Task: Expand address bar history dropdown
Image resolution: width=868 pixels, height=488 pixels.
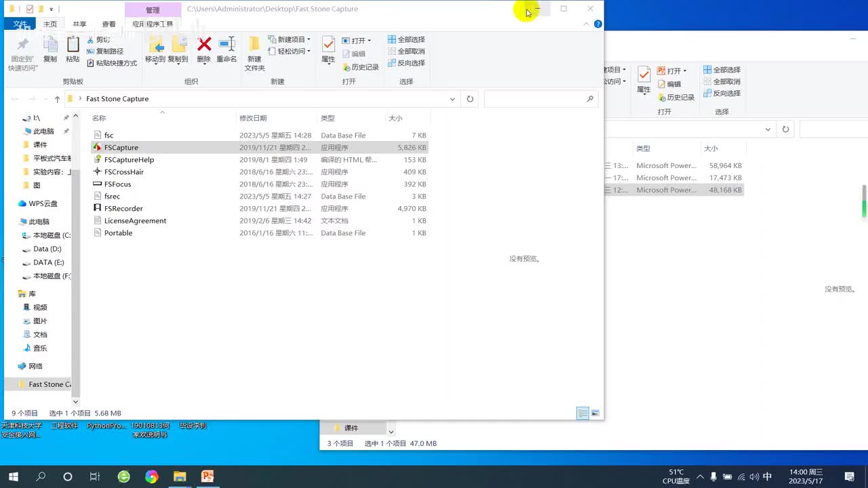Action: coord(452,99)
